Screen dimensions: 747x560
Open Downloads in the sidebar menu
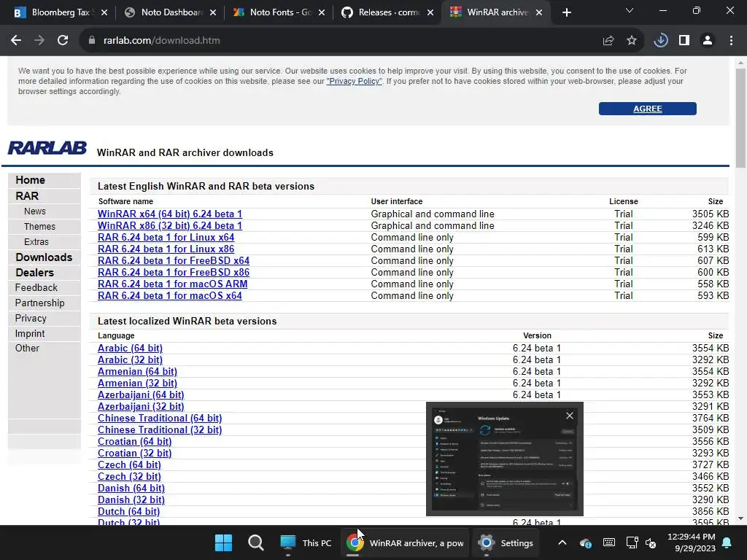point(44,257)
